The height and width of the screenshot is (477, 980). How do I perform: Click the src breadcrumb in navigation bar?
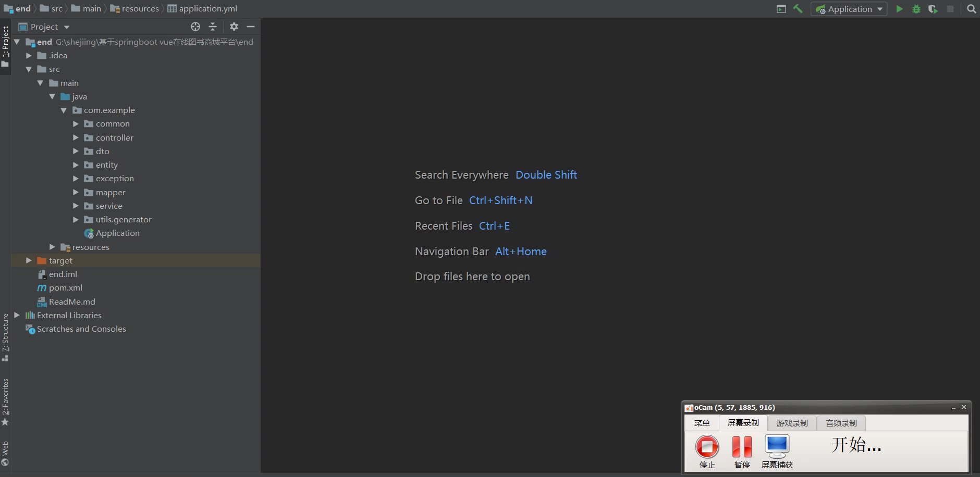[x=51, y=8]
